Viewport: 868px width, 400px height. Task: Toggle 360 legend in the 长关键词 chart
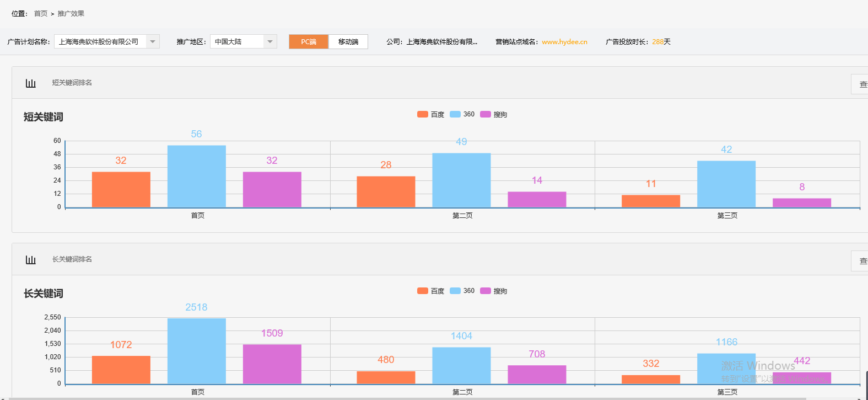tap(462, 291)
